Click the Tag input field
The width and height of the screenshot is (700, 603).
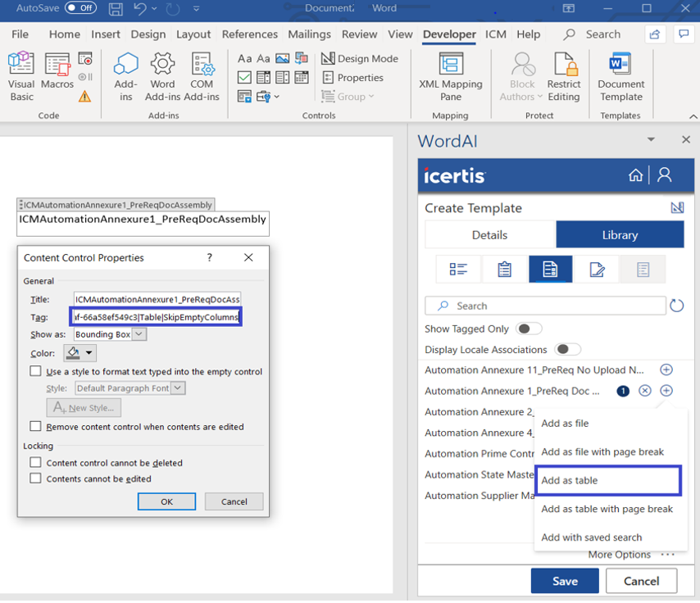[x=157, y=317]
